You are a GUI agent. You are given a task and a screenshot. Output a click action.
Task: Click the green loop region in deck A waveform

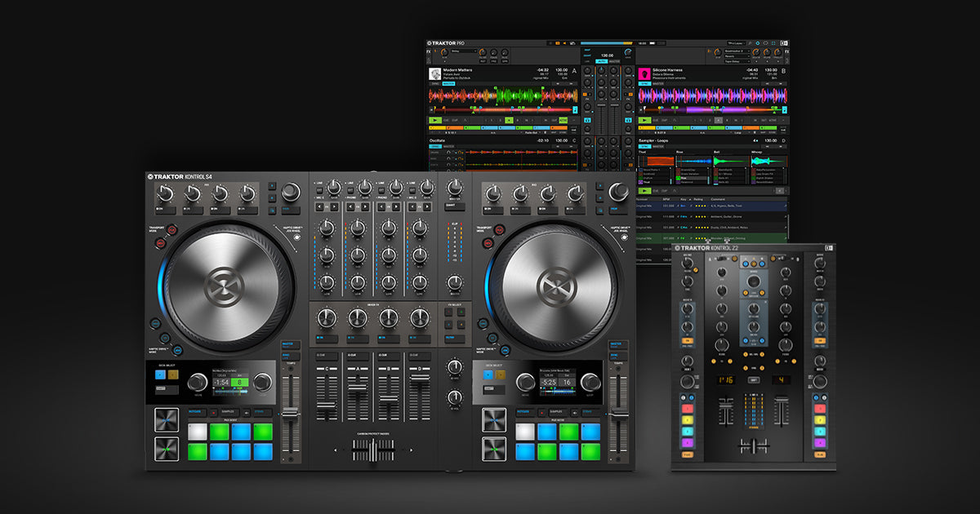click(x=519, y=95)
